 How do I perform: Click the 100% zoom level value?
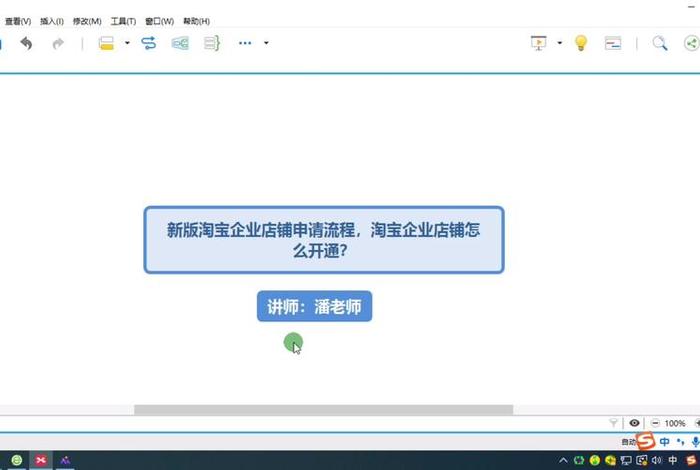pos(675,423)
